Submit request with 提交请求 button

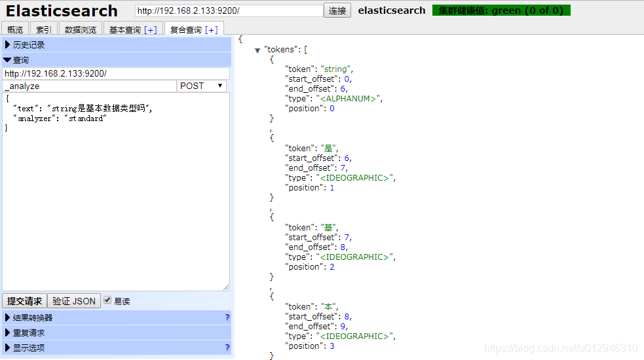[x=25, y=301]
